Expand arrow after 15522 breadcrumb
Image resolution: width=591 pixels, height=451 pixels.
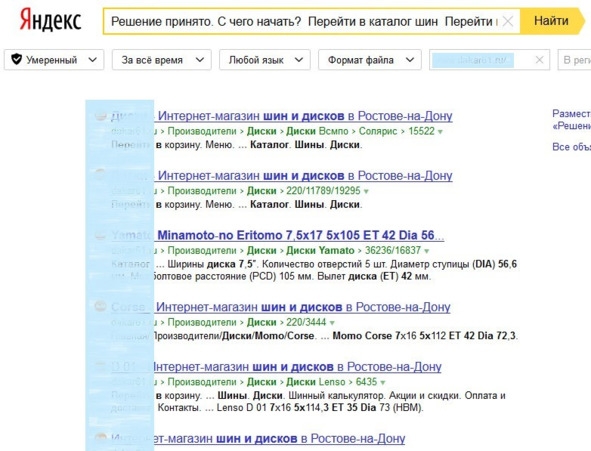(x=440, y=132)
